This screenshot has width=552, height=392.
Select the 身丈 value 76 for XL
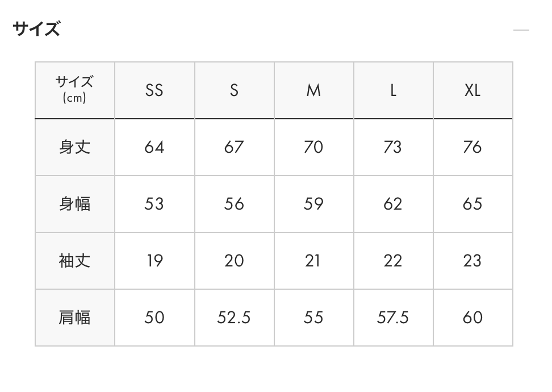point(472,147)
